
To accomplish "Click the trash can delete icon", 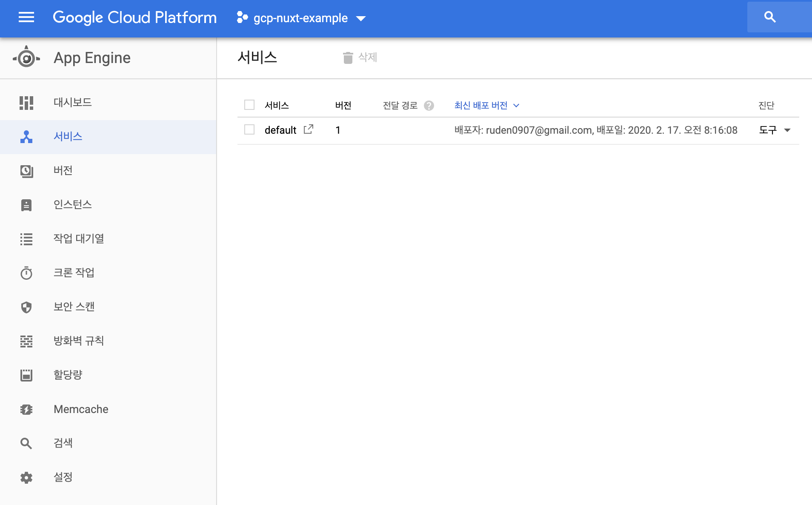I will 348,57.
